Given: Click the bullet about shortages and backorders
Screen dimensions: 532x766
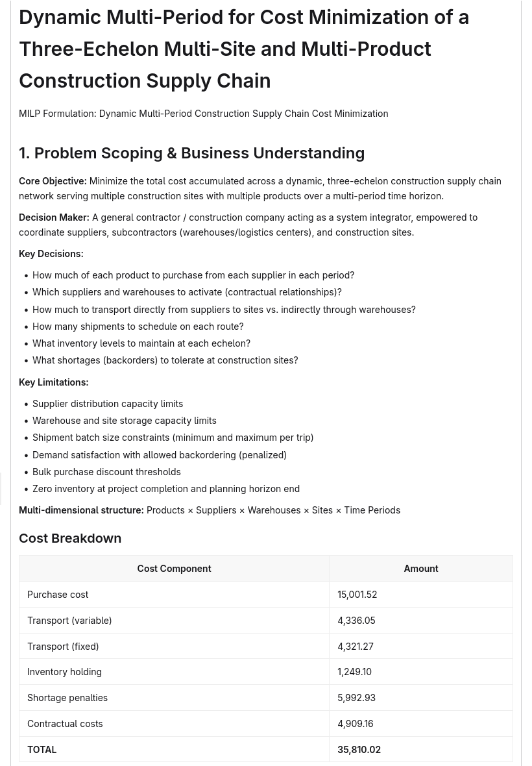Looking at the screenshot, I should (165, 360).
